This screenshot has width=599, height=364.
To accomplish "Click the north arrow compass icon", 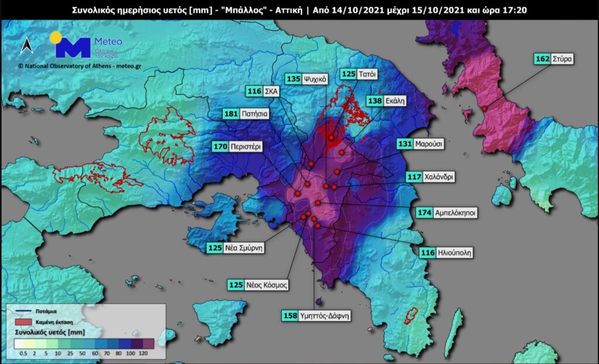I will click(26, 46).
